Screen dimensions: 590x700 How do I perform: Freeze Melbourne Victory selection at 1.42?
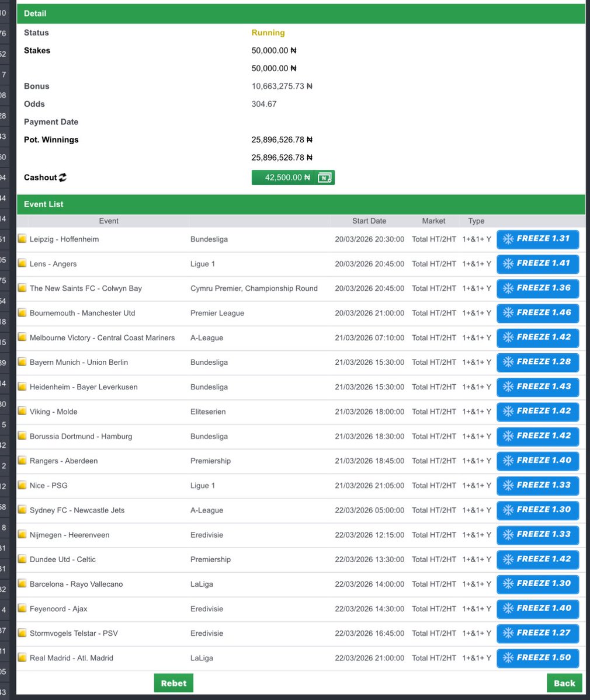coord(538,337)
